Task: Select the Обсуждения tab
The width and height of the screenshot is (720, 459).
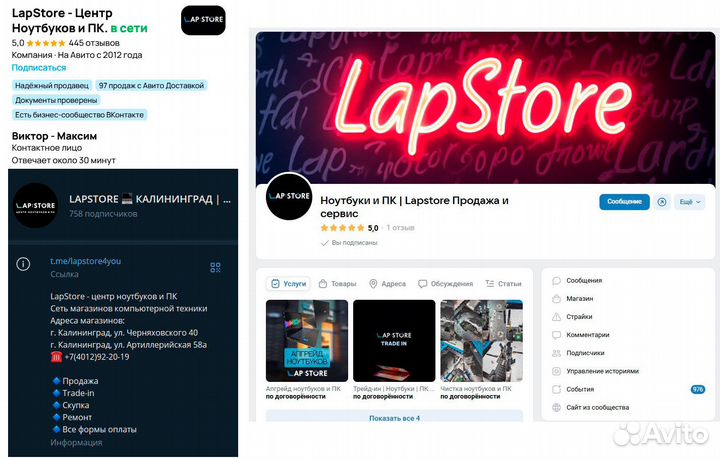Action: pyautogui.click(x=445, y=284)
